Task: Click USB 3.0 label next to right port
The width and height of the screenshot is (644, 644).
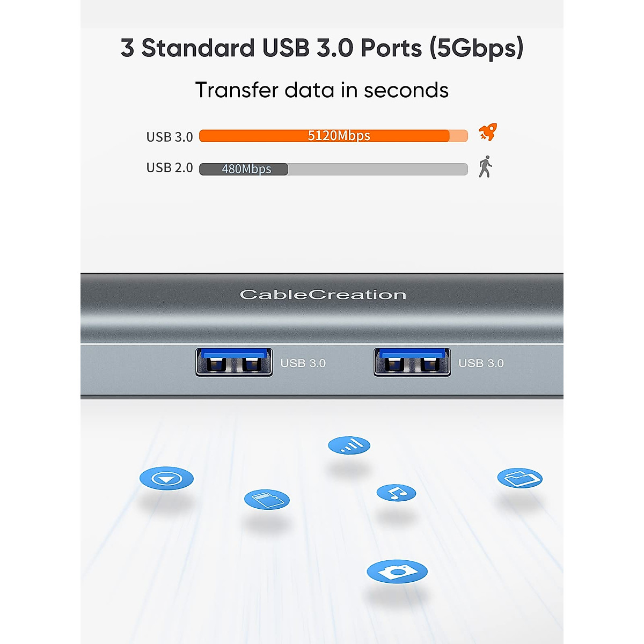Action: pos(481,363)
